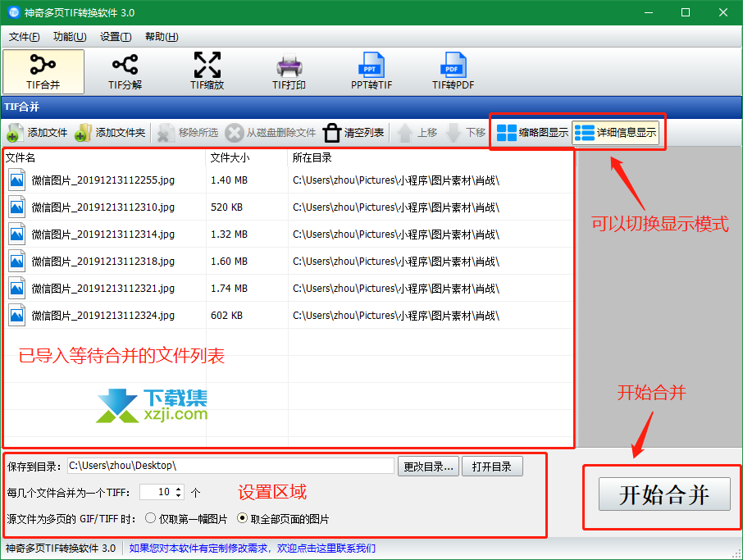Click the 1.32 MB size cell
The height and width of the screenshot is (560, 743).
(229, 234)
